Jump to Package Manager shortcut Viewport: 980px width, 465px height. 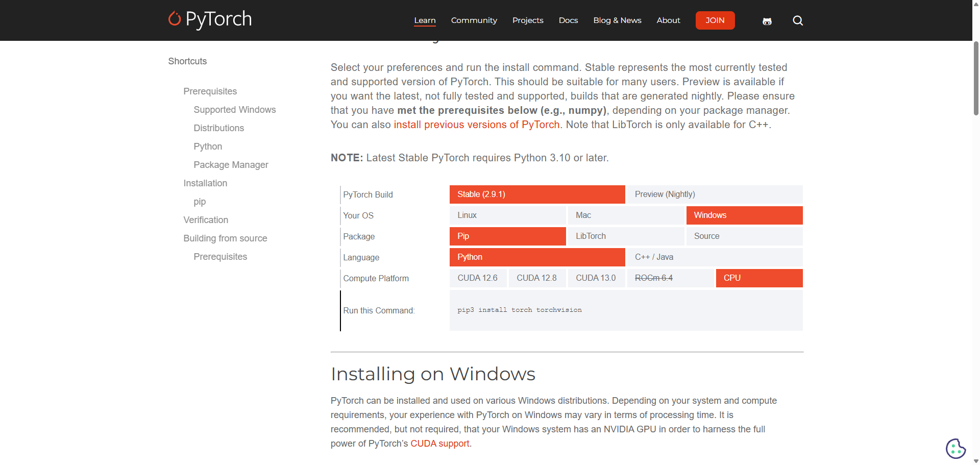[x=231, y=165]
